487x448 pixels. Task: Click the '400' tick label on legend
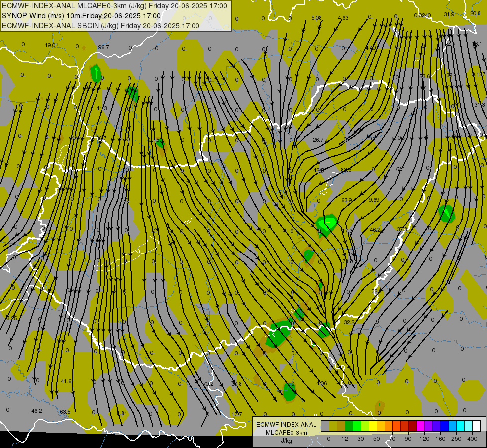point(472,439)
